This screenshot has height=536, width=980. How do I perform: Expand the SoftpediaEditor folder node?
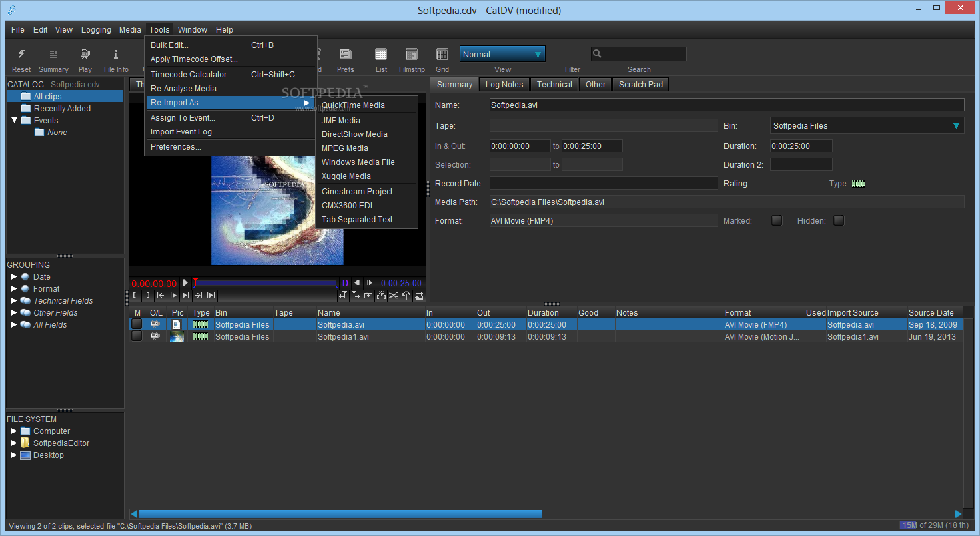coord(14,443)
